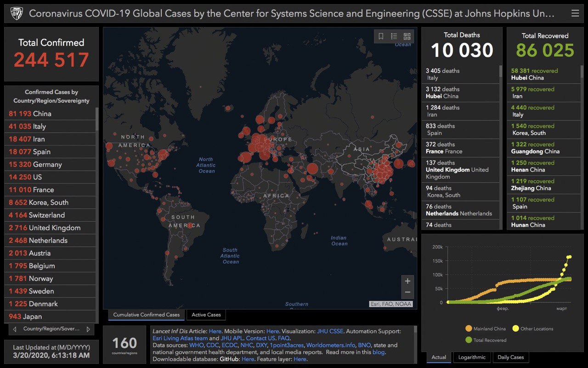Viewport: 588px width, 368px height.
Task: Show the map legend list icon
Action: click(x=394, y=36)
